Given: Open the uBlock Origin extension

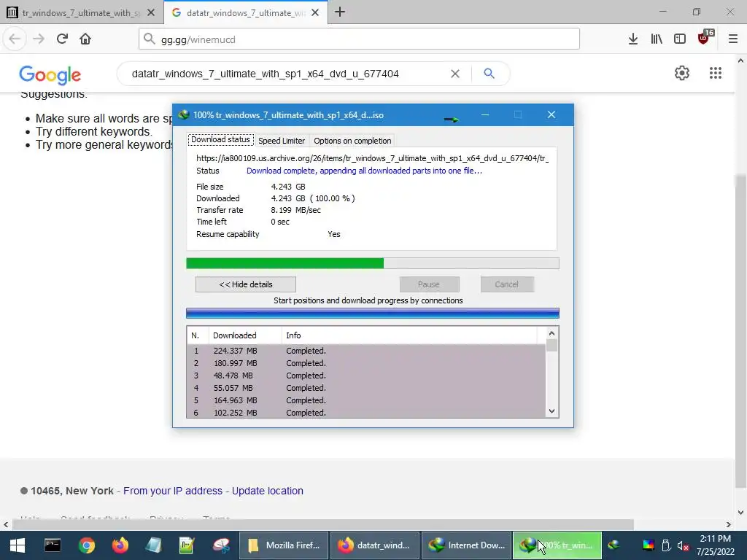Looking at the screenshot, I should click(704, 38).
